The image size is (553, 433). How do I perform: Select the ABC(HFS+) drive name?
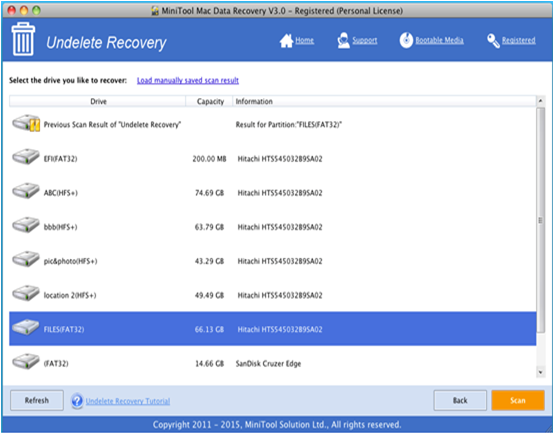(60, 193)
